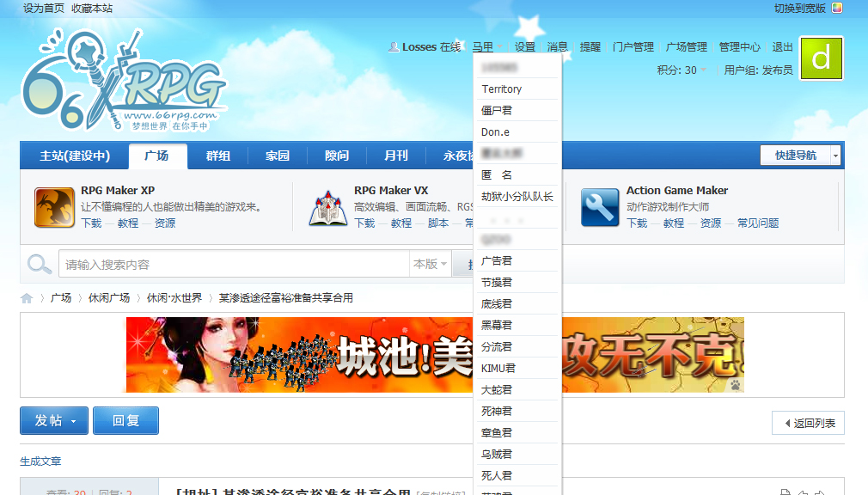
Task: Switch to 大蛇君 account
Action: [x=517, y=390]
